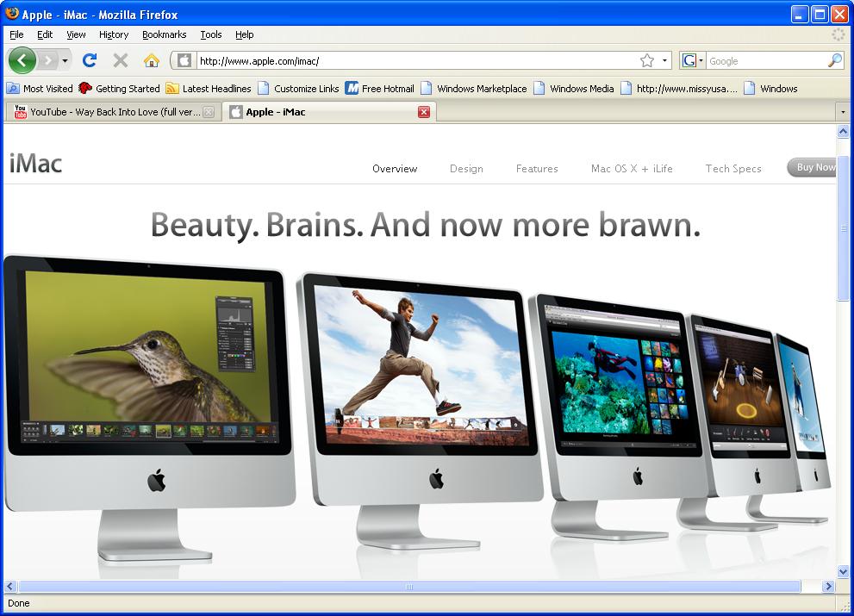The width and height of the screenshot is (854, 616).
Task: Click the forward navigation arrow
Action: coord(48,60)
